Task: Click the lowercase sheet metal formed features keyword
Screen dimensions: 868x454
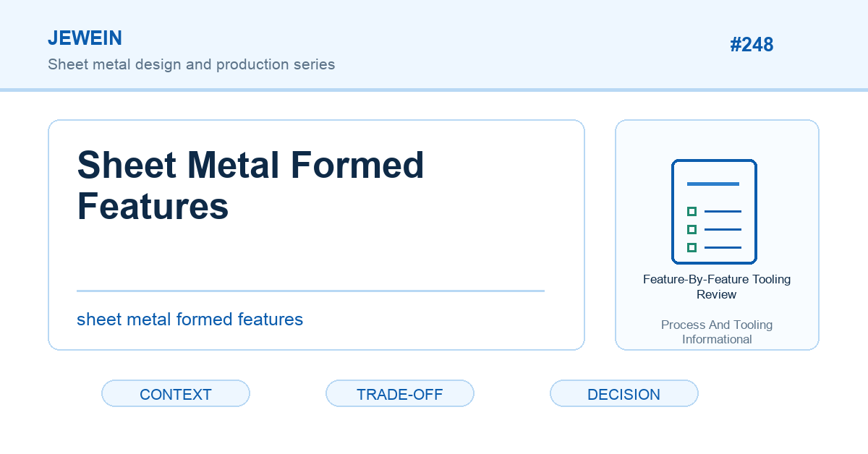Action: point(190,319)
